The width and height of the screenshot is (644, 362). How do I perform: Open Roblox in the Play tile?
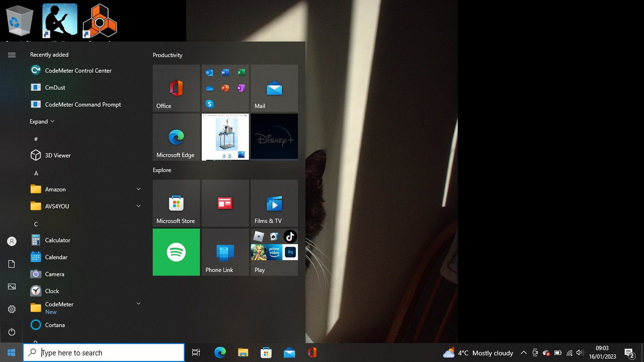tap(259, 236)
